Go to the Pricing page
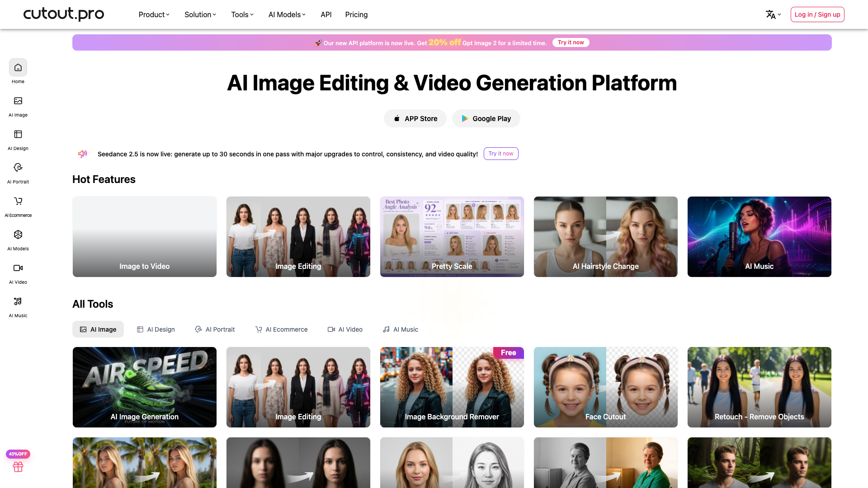Image resolution: width=868 pixels, height=488 pixels. coord(356,14)
